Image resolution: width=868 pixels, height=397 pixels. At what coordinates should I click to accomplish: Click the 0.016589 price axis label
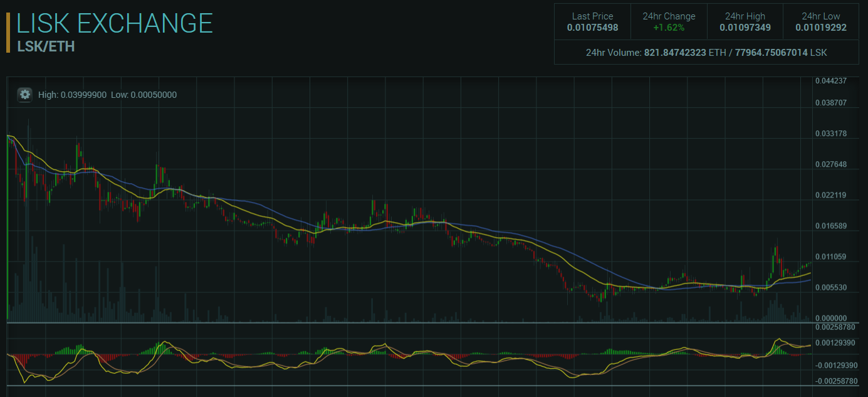831,226
